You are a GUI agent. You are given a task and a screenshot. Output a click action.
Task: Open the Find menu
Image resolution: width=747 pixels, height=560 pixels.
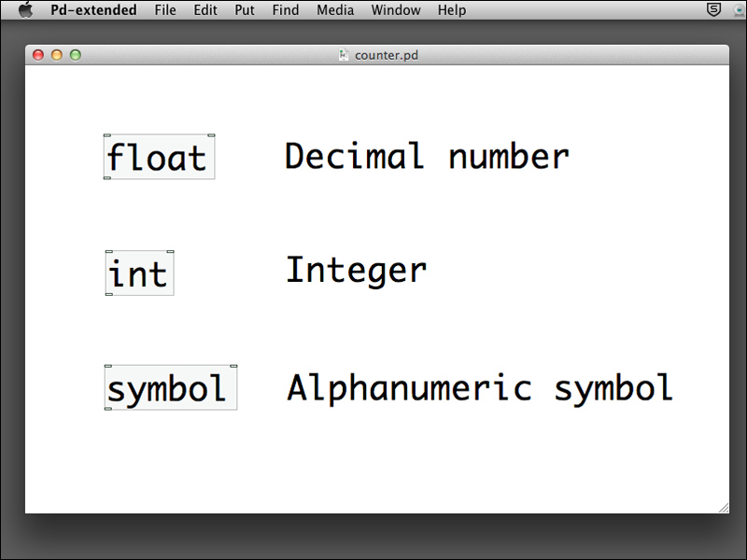click(286, 10)
